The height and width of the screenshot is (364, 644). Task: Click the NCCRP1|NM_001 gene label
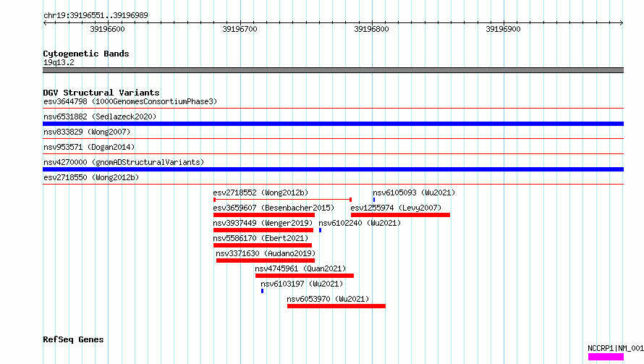616,348
